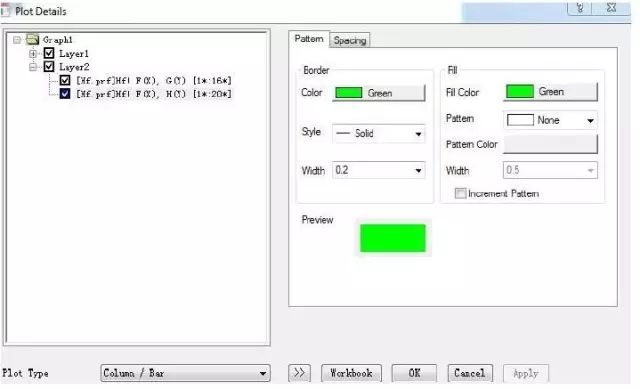Open the Plot Type Column / Bar dropdown
Image resolution: width=640 pixels, height=389 pixels.
(x=185, y=373)
